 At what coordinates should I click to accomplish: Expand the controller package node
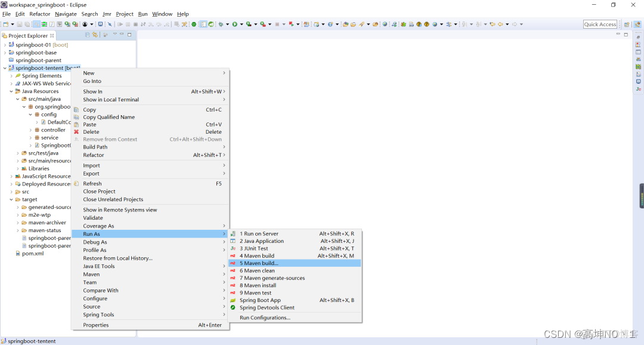(30, 130)
